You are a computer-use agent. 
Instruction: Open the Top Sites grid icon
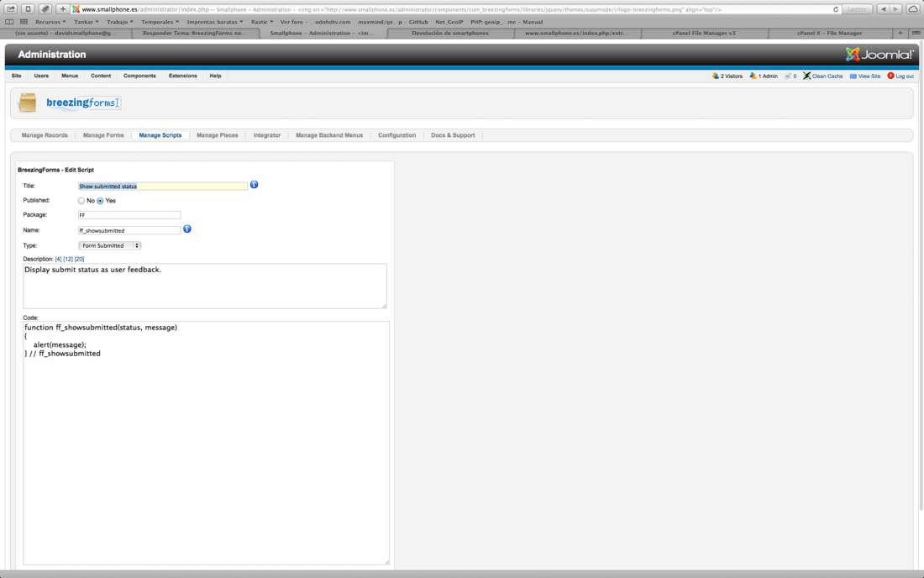(24, 22)
